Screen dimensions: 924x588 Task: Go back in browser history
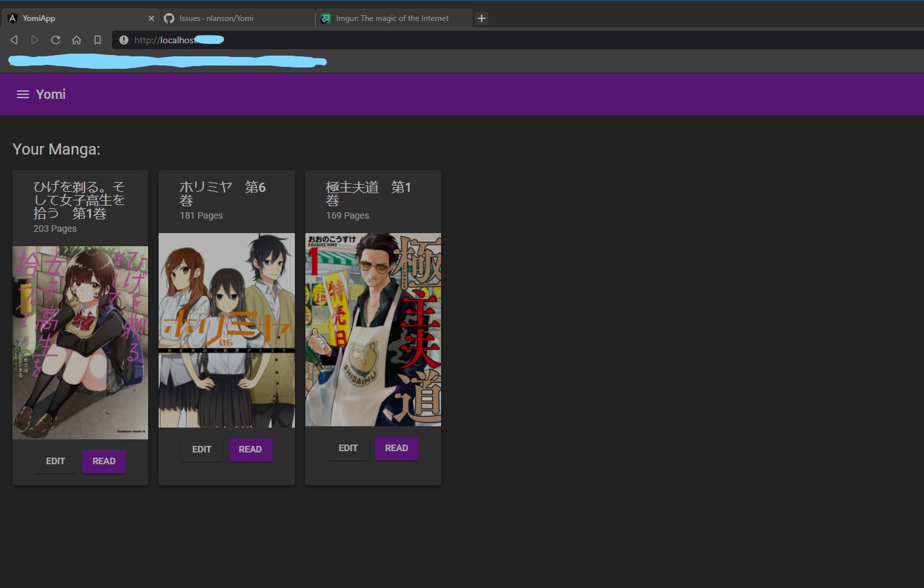click(x=14, y=40)
